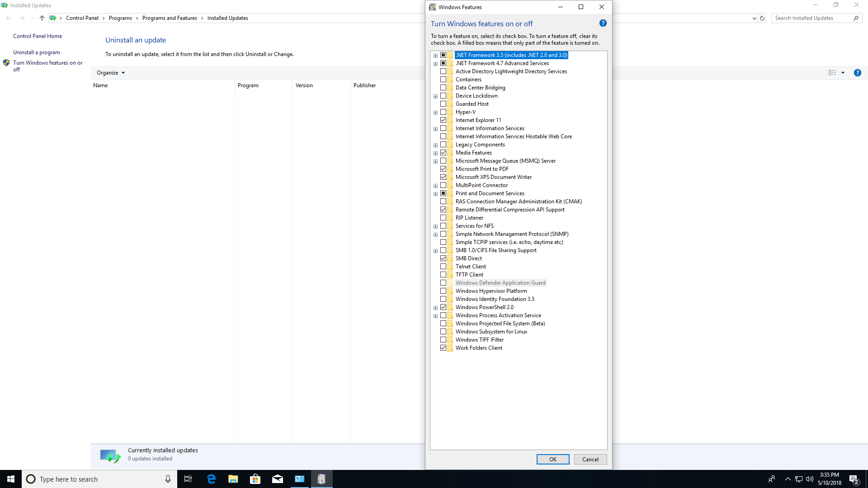Click the help icon in Windows Features dialog
Image resolution: width=868 pixels, height=488 pixels.
click(603, 23)
